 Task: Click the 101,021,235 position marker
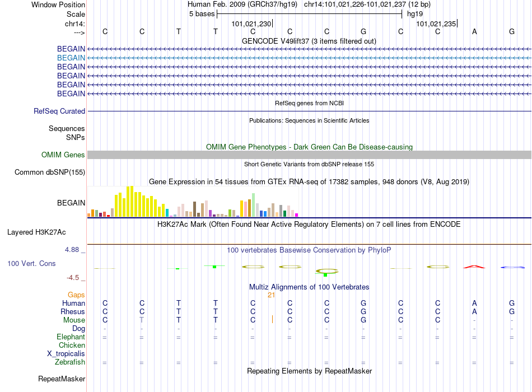pyautogui.click(x=436, y=24)
